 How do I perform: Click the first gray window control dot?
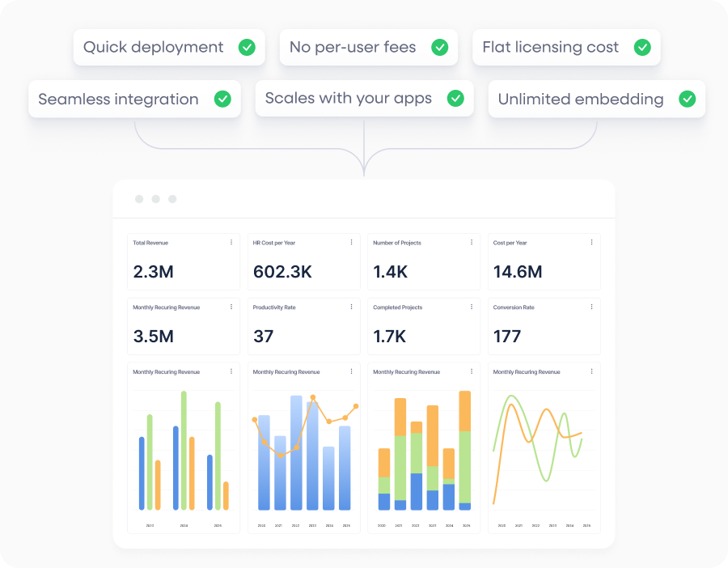pos(139,199)
